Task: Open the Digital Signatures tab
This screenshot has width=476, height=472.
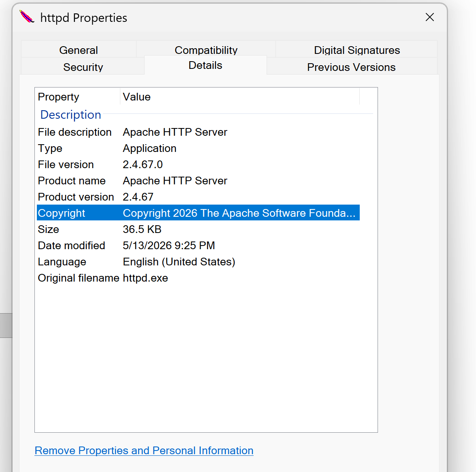Action: 357,50
